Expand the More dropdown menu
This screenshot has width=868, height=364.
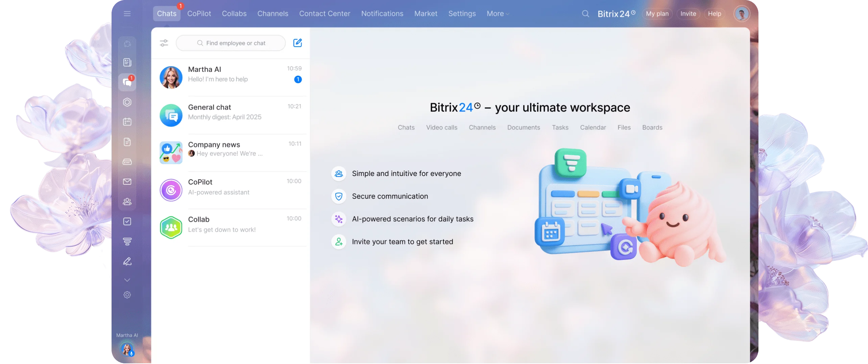pyautogui.click(x=498, y=14)
